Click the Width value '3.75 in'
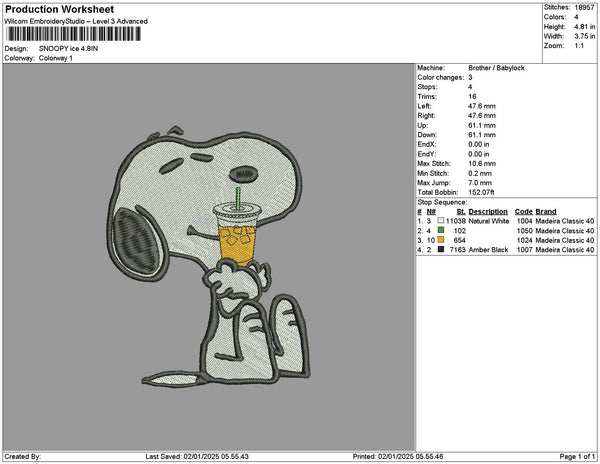 pos(584,36)
